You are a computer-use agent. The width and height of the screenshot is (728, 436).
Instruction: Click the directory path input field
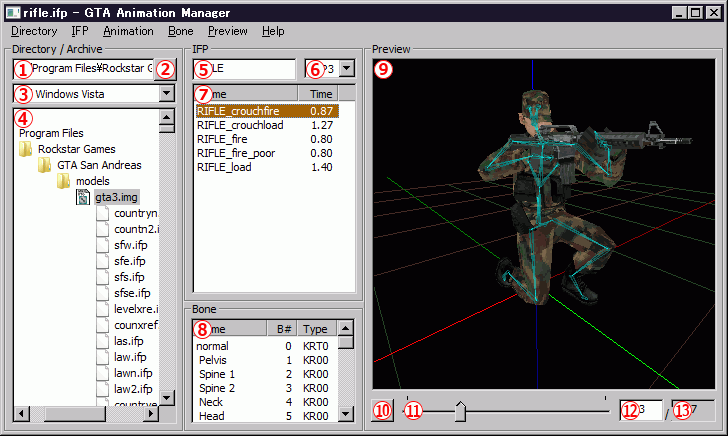coord(84,69)
